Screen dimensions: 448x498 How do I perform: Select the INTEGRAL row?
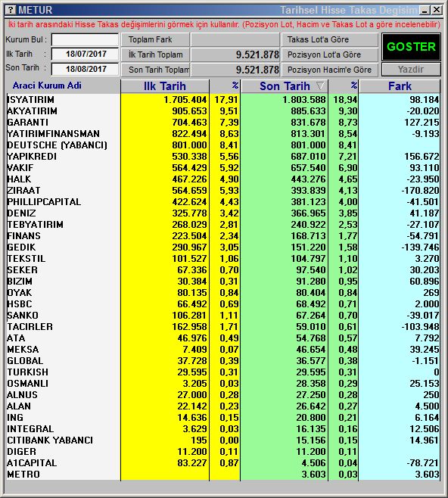tap(223, 429)
